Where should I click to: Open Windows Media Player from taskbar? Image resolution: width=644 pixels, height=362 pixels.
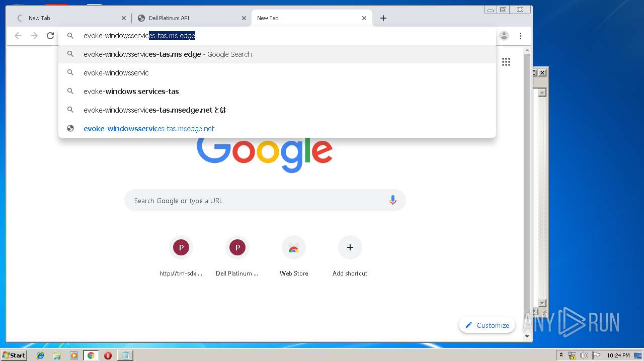pos(74,355)
